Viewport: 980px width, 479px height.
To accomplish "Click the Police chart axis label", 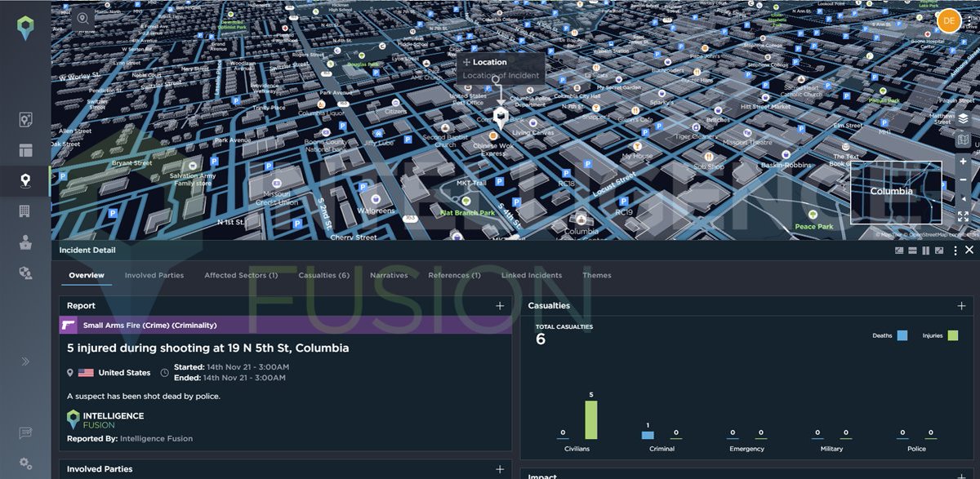I will coord(916,449).
